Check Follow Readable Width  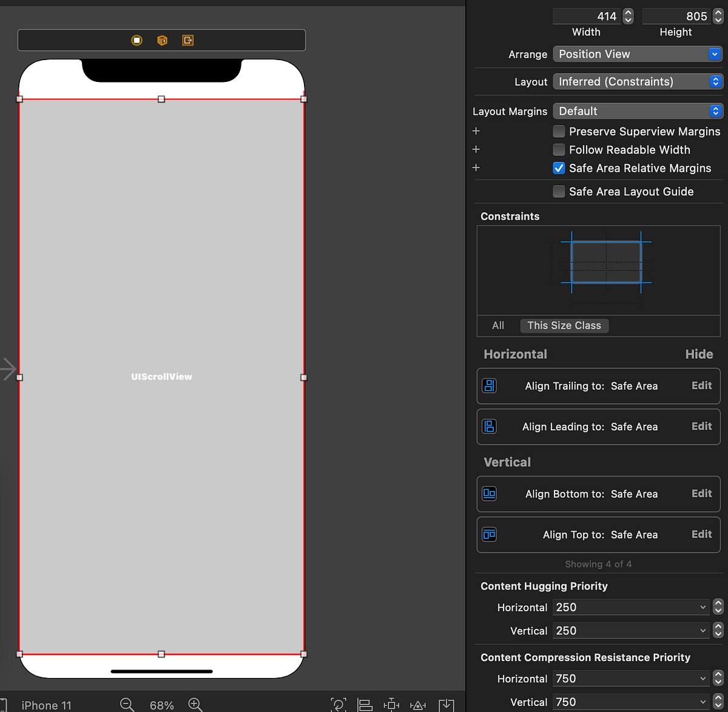[x=558, y=149]
